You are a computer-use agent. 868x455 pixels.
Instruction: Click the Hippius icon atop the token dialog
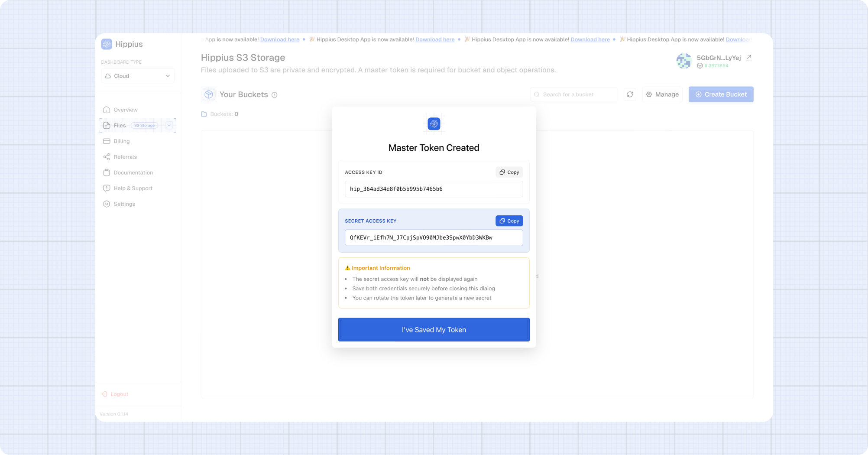coord(434,124)
